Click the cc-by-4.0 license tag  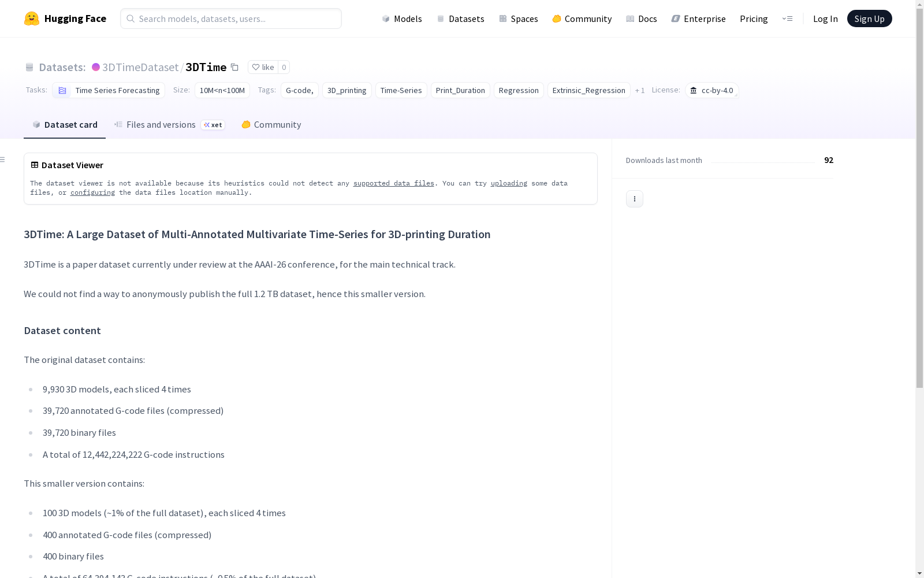click(711, 90)
